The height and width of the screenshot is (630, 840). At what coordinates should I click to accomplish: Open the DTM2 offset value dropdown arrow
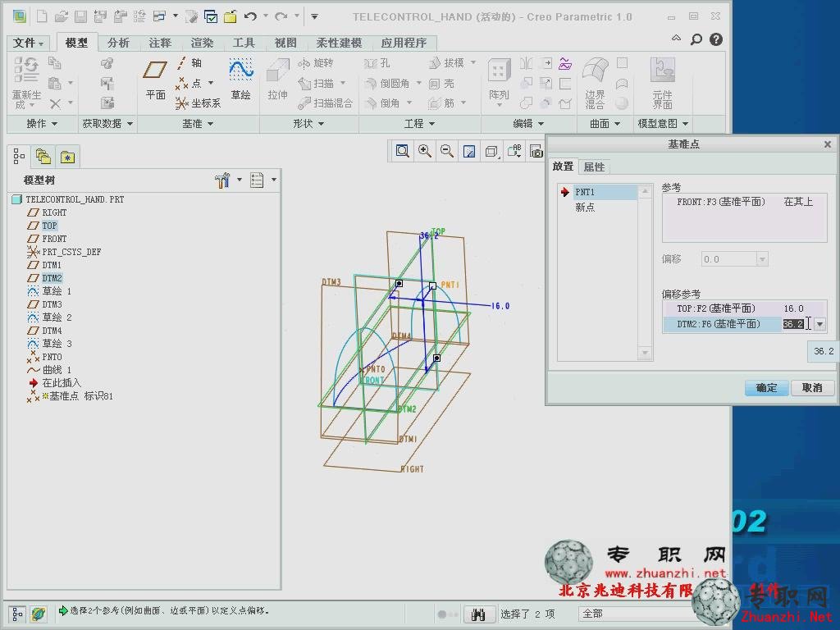click(819, 324)
